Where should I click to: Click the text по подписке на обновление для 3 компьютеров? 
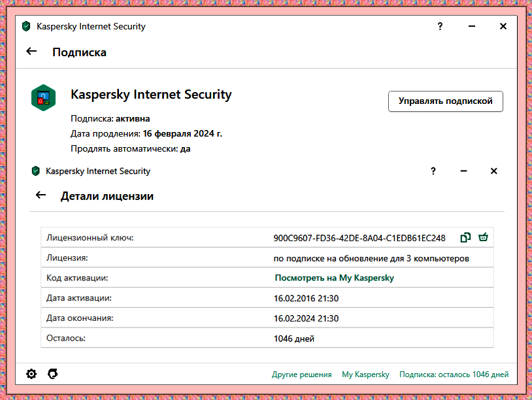pyautogui.click(x=371, y=259)
